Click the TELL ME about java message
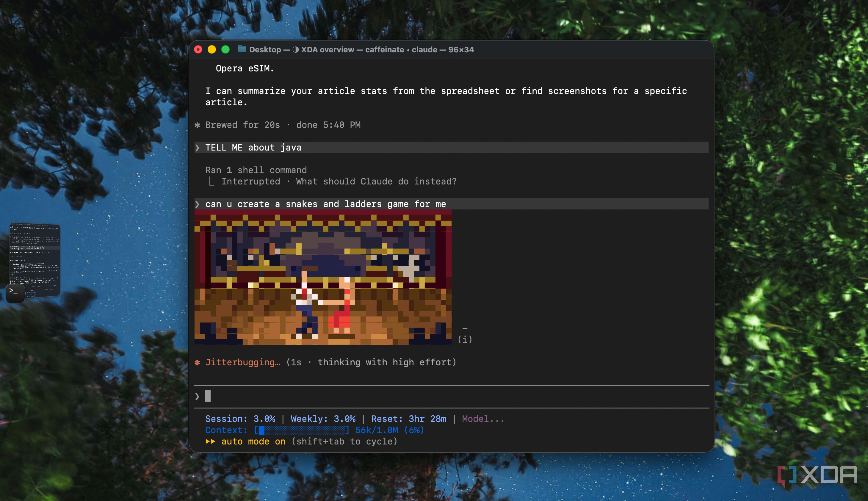This screenshot has height=501, width=868. (451, 147)
